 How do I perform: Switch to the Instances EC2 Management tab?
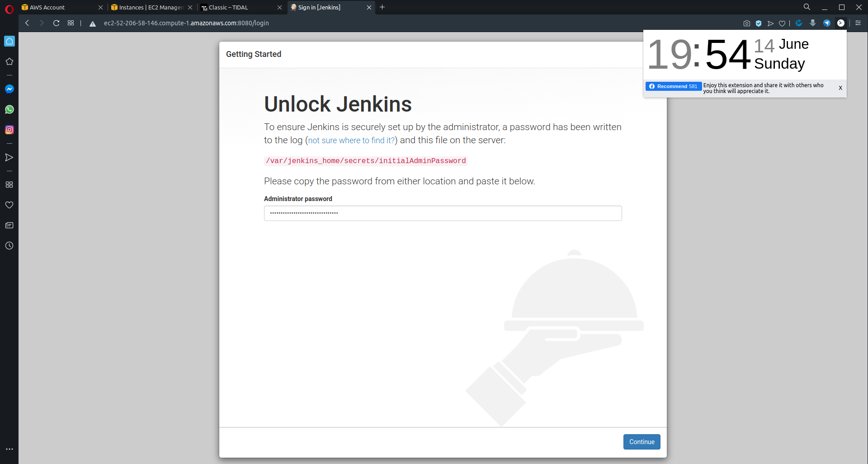[x=151, y=8]
